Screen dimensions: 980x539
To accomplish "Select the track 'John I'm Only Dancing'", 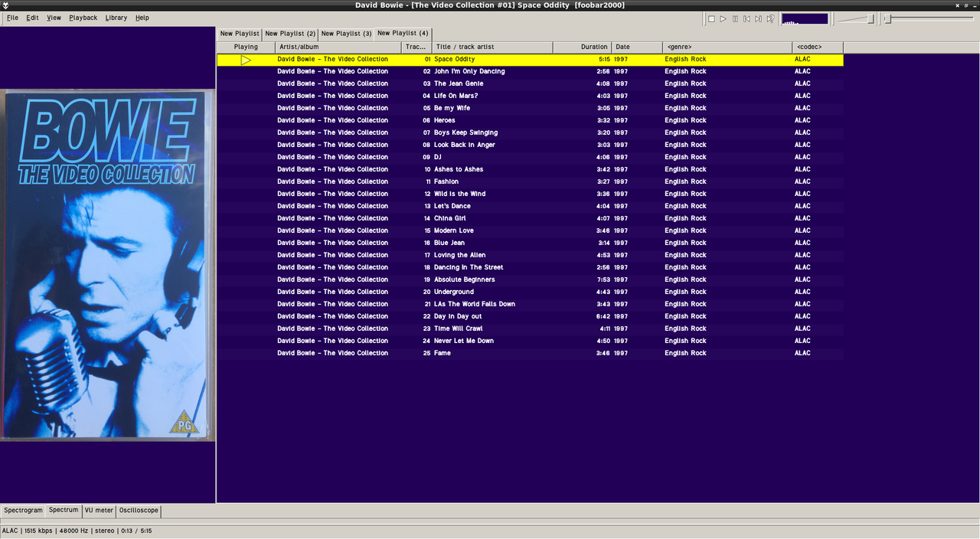I will pyautogui.click(x=530, y=71).
